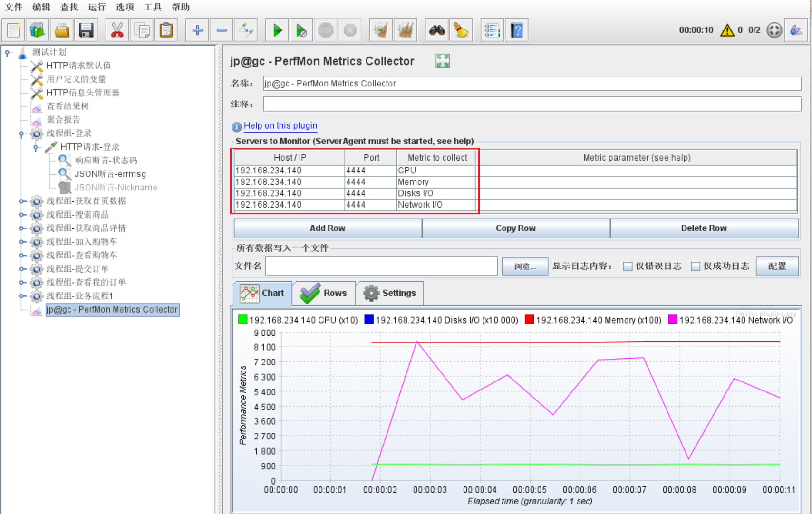This screenshot has height=514, width=812.
Task: Collapse the 线程组-登录 tree node
Action: point(22,134)
